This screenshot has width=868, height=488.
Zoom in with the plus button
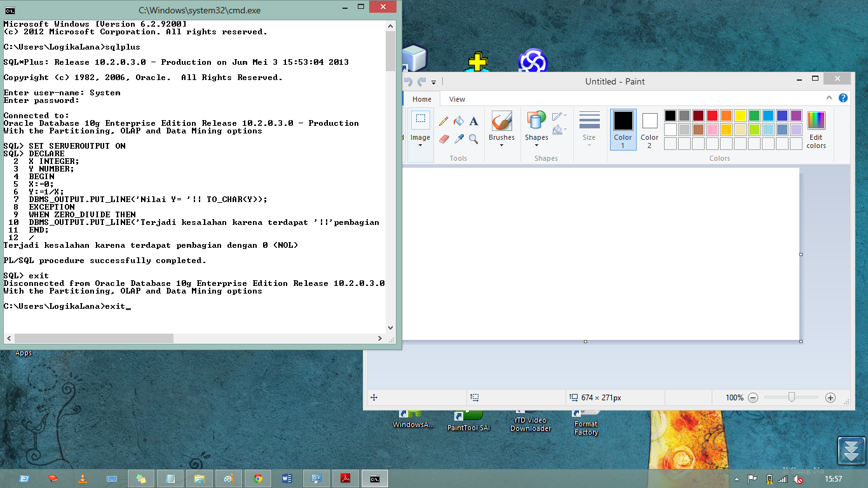coord(830,398)
